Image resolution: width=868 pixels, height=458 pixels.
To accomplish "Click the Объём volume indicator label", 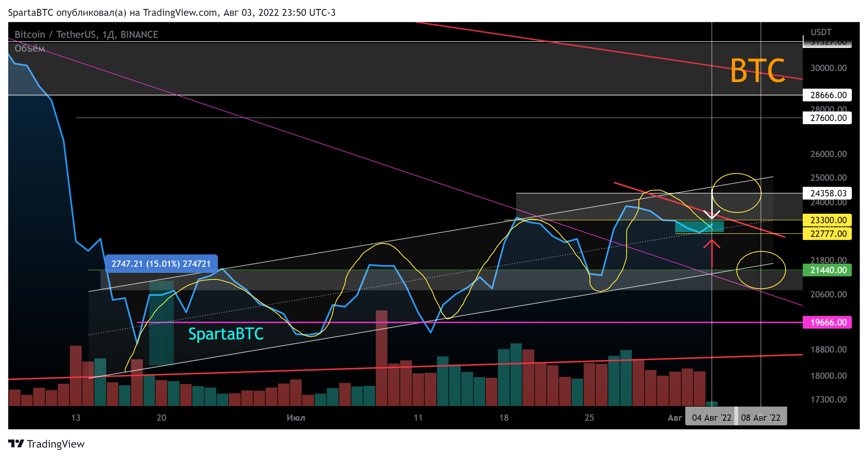I will click(x=30, y=49).
